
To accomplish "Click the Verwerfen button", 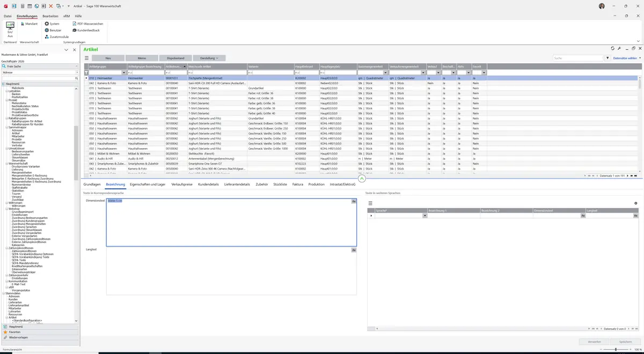I will pos(594,341).
